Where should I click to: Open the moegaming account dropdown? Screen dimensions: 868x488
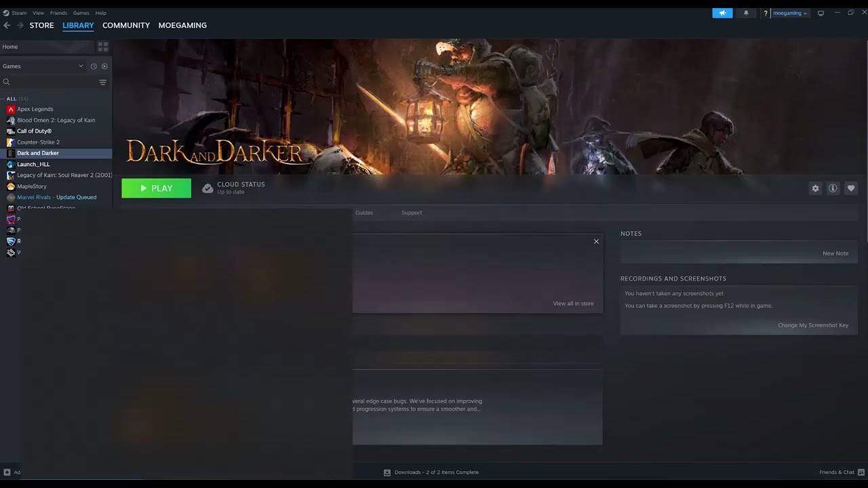[790, 13]
